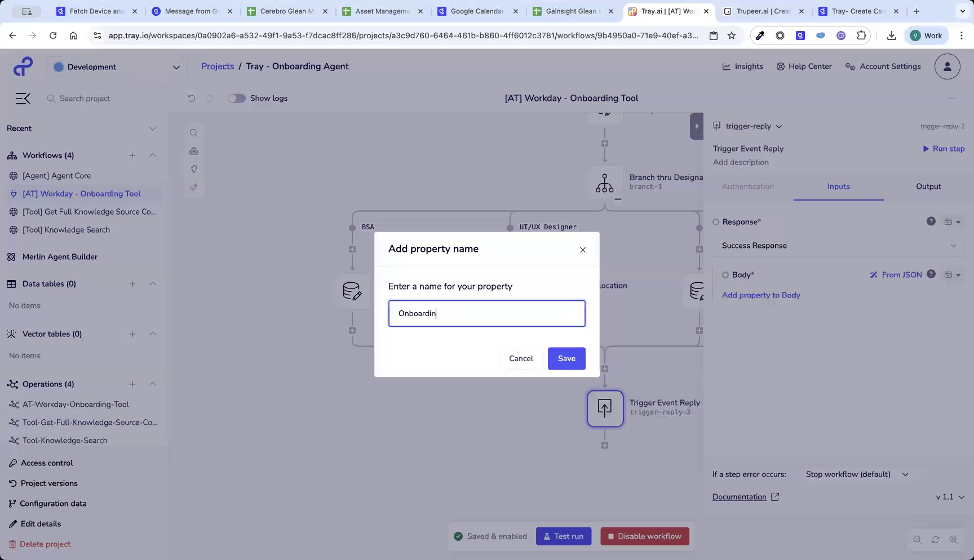This screenshot has height=560, width=974.
Task: Select the Body field radio circle
Action: [x=725, y=275]
